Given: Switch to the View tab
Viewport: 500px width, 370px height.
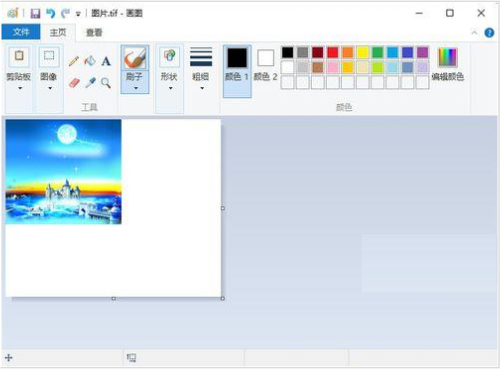Looking at the screenshot, I should pyautogui.click(x=94, y=33).
